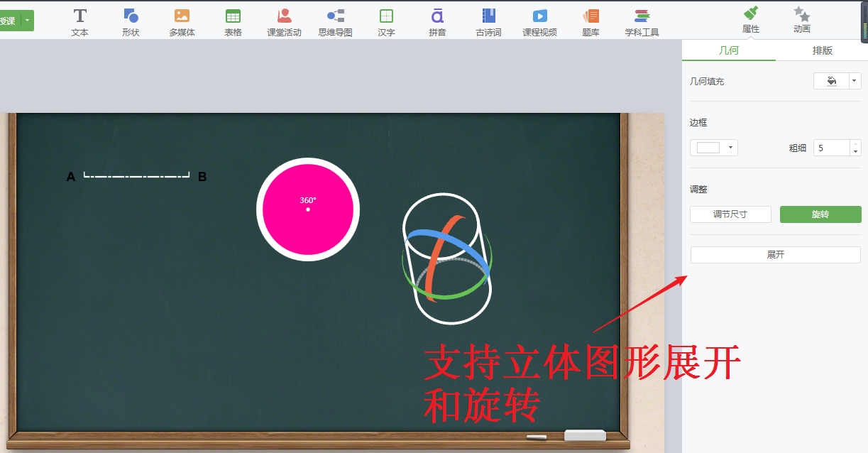Click the chalk on the blackboard ledge
This screenshot has height=453, width=868.
click(x=537, y=436)
